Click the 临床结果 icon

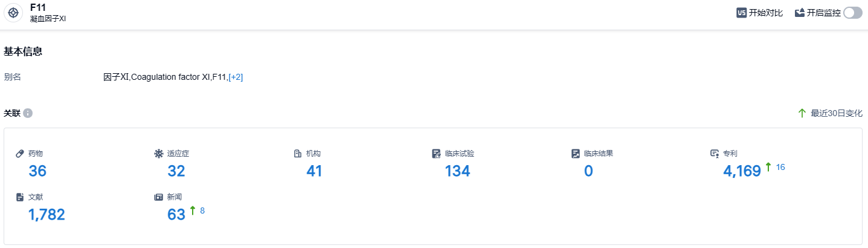pyautogui.click(x=576, y=154)
